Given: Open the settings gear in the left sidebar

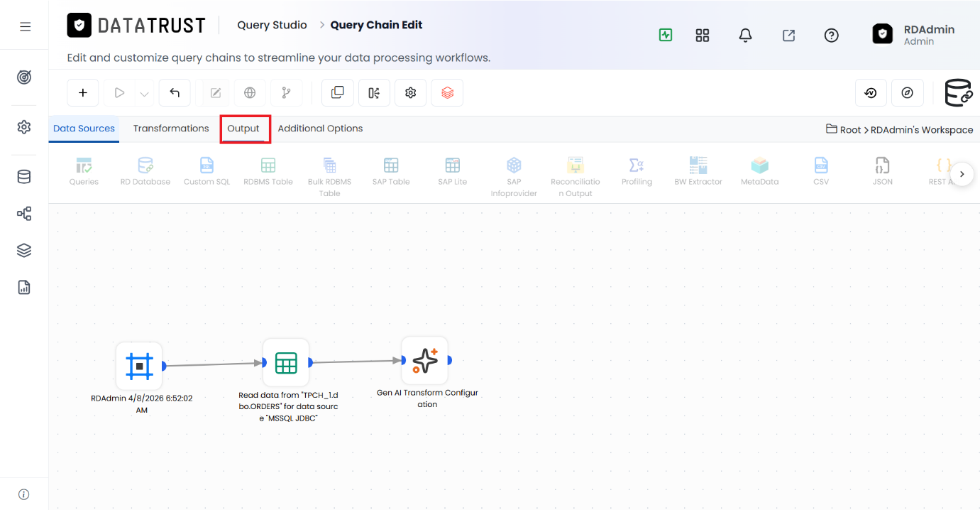Looking at the screenshot, I should (x=24, y=127).
